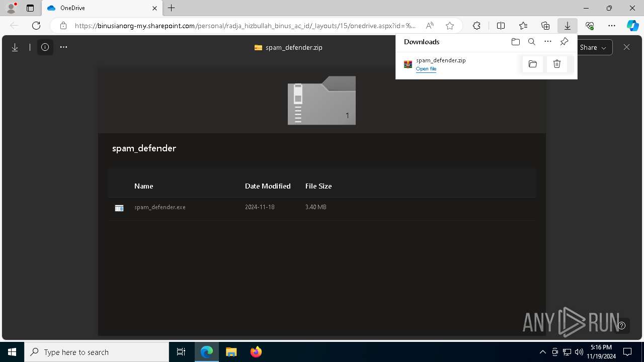Click the taskbar clock

(x=601, y=352)
